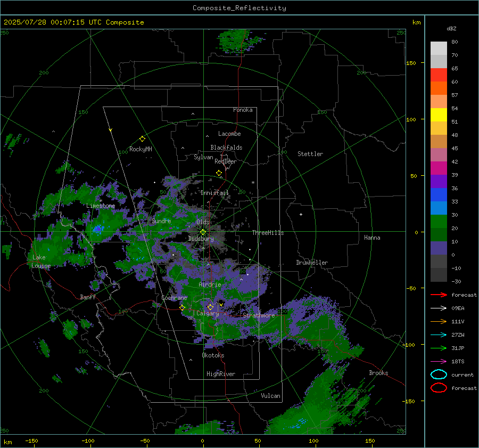Click the cyan current ellipse in legend

coord(439,374)
